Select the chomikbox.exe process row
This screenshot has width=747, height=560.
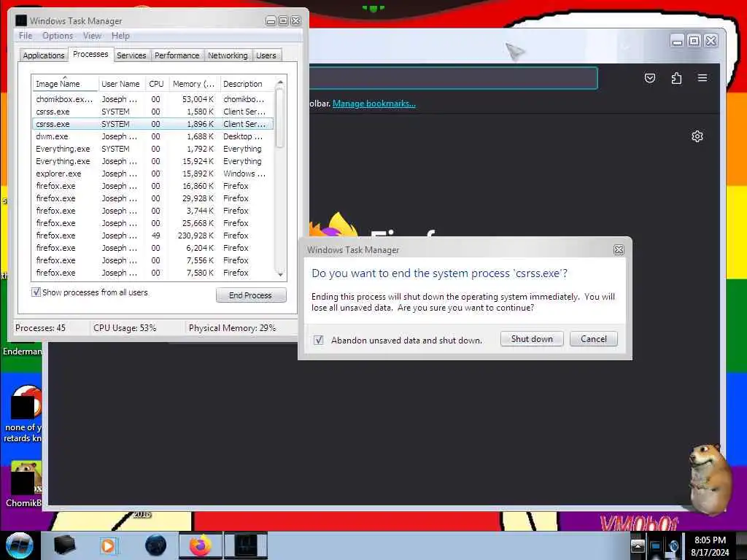click(152, 99)
